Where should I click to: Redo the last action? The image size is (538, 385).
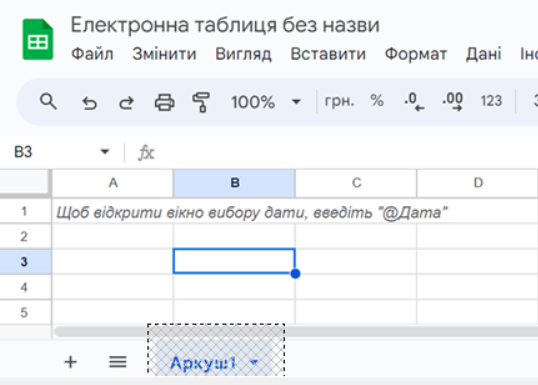tap(126, 102)
